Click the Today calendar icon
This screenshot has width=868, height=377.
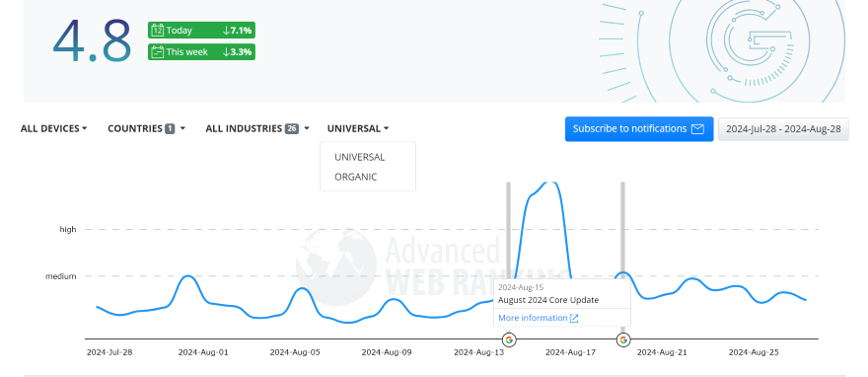pyautogui.click(x=157, y=31)
